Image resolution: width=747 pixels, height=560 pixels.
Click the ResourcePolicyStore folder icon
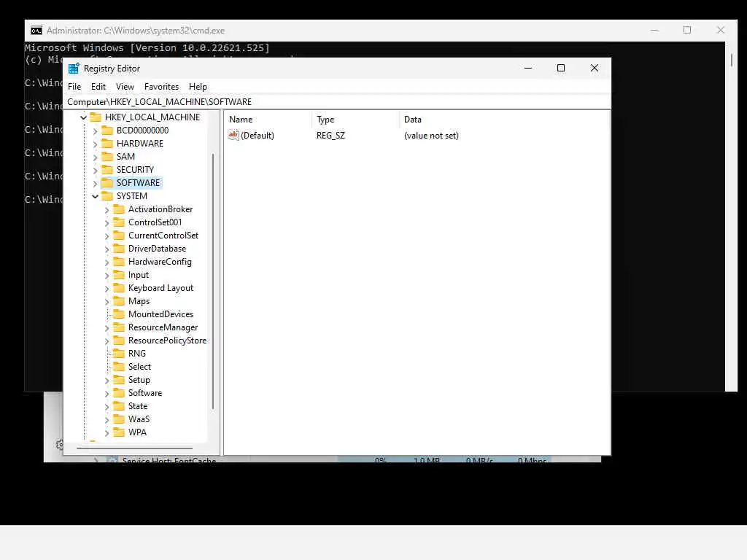point(119,340)
